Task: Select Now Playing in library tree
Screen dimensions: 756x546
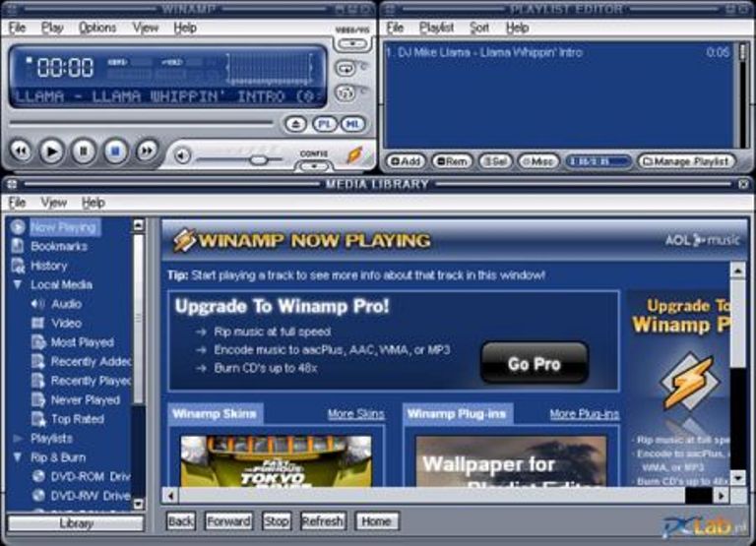Action: click(63, 227)
